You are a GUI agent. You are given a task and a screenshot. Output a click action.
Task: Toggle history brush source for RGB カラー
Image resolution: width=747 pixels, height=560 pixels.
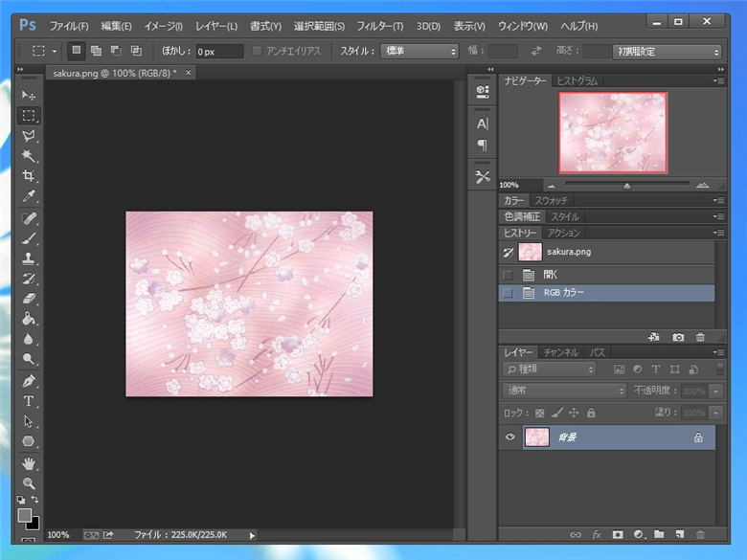[508, 293]
